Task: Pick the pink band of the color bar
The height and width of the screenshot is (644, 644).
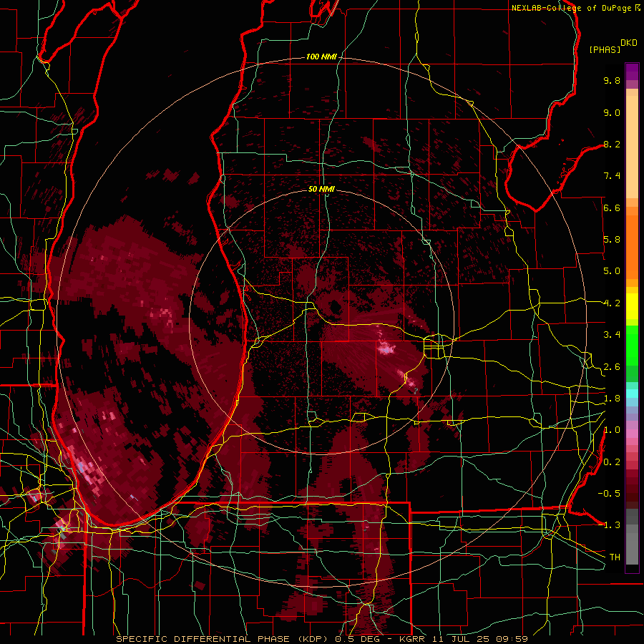Action: 632,434
